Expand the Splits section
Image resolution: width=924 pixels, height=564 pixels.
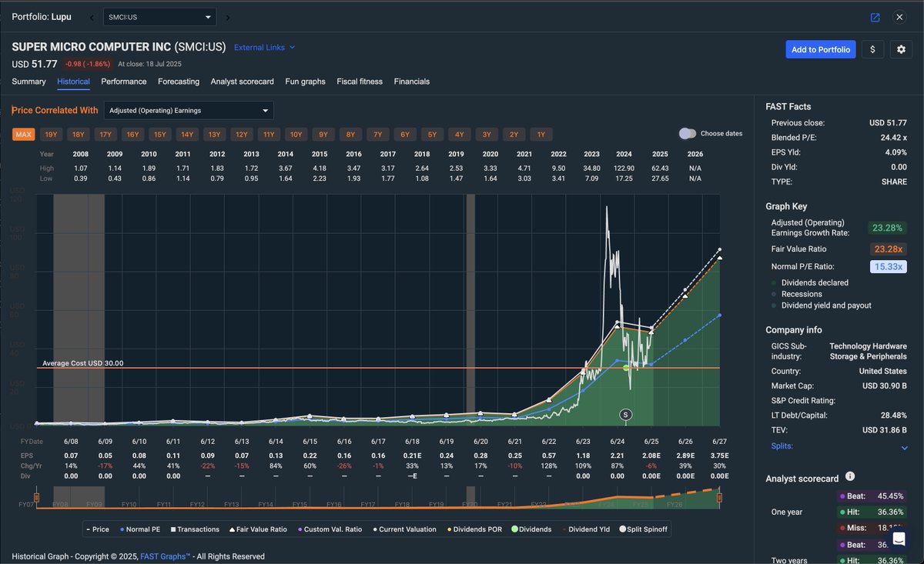coord(839,446)
